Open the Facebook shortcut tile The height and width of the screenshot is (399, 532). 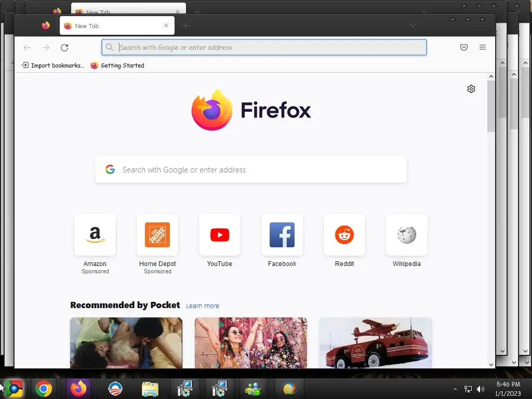point(282,235)
